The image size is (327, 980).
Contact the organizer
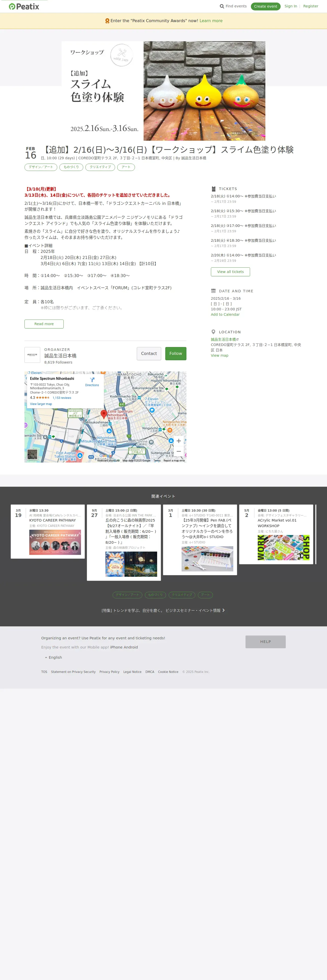tap(149, 353)
